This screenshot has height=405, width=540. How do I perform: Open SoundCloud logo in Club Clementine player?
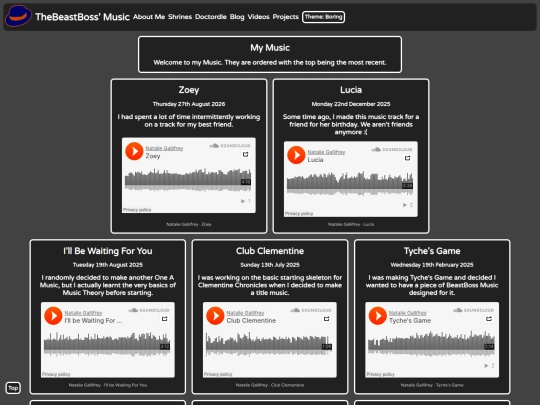[311, 310]
